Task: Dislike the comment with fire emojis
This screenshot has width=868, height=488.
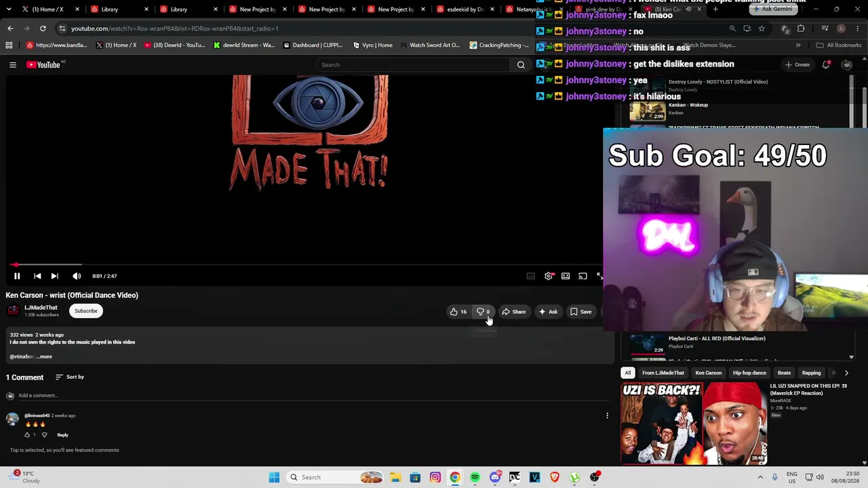Action: (45, 435)
